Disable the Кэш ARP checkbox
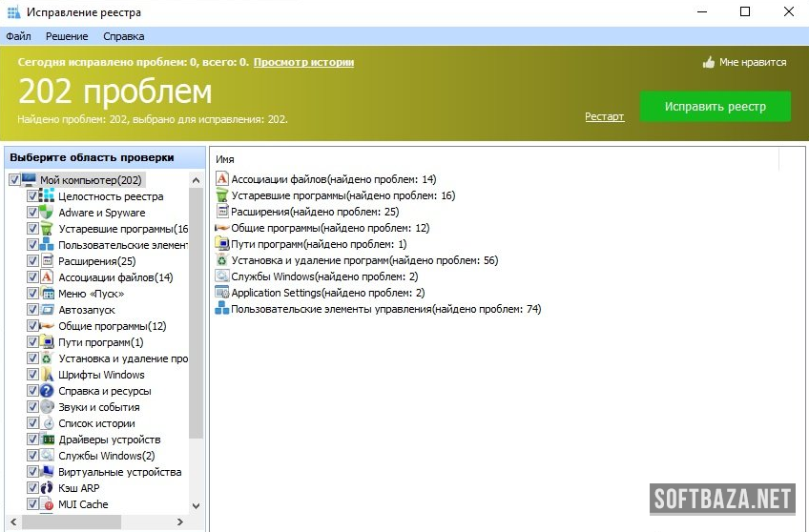Viewport: 809px width, 532px height. pos(32,488)
